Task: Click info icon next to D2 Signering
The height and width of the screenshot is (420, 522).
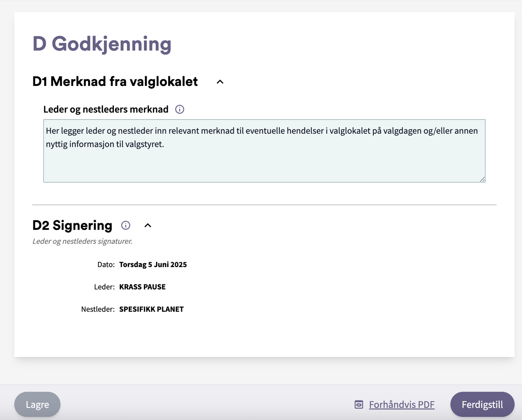Action: pos(125,225)
